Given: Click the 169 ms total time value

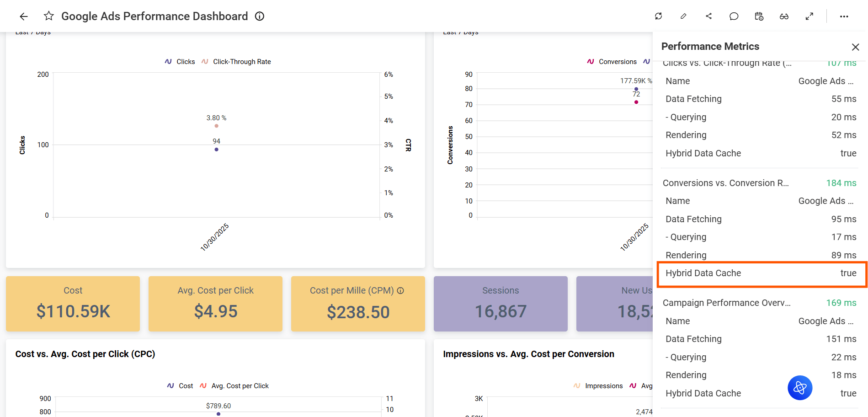Looking at the screenshot, I should [841, 303].
